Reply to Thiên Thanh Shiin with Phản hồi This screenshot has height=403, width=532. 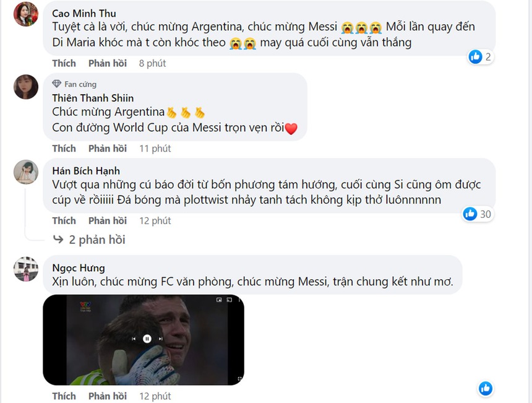108,149
